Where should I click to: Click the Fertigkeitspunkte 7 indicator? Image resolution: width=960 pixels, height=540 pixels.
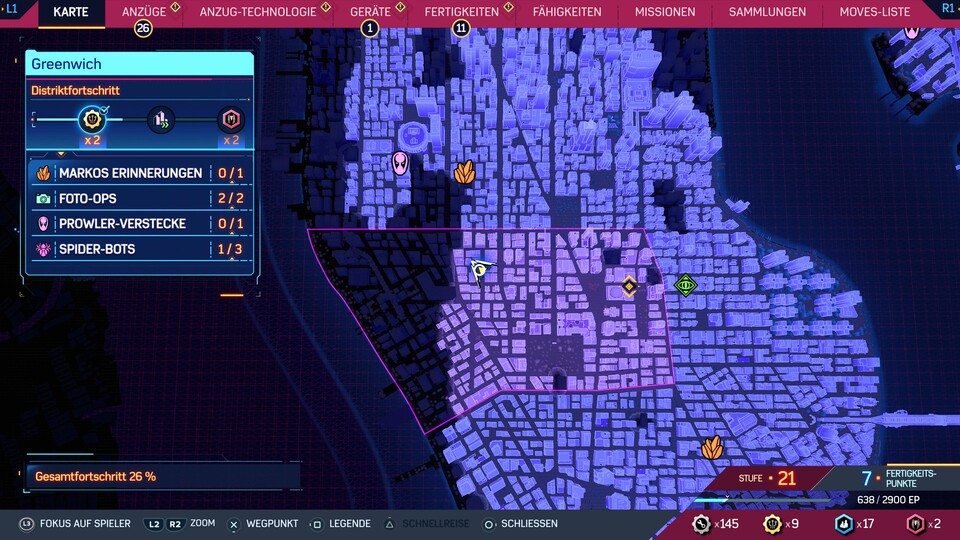(x=899, y=478)
